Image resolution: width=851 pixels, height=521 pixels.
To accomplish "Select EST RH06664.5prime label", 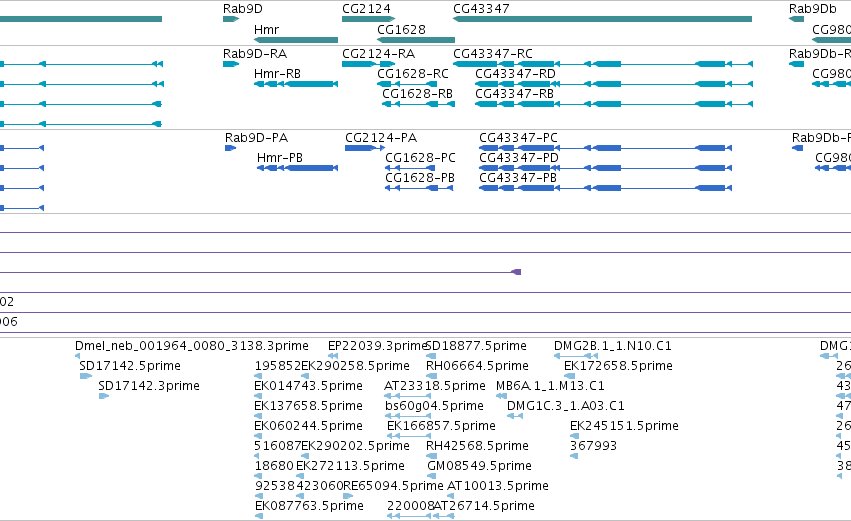I will pos(477,366).
